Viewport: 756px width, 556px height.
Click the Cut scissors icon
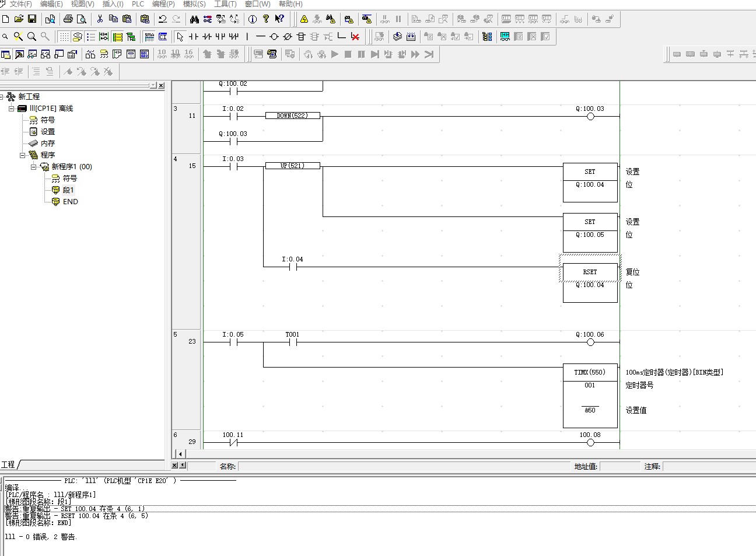click(x=100, y=19)
